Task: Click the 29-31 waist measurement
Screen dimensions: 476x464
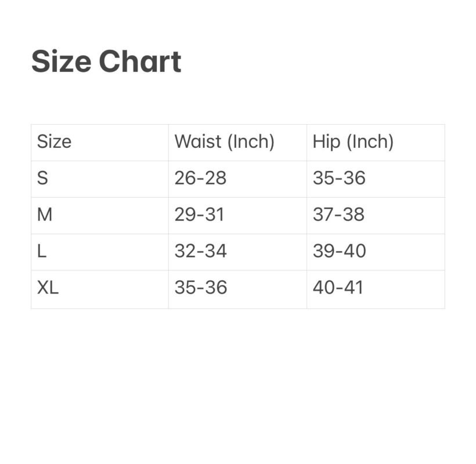Action: pyautogui.click(x=199, y=215)
